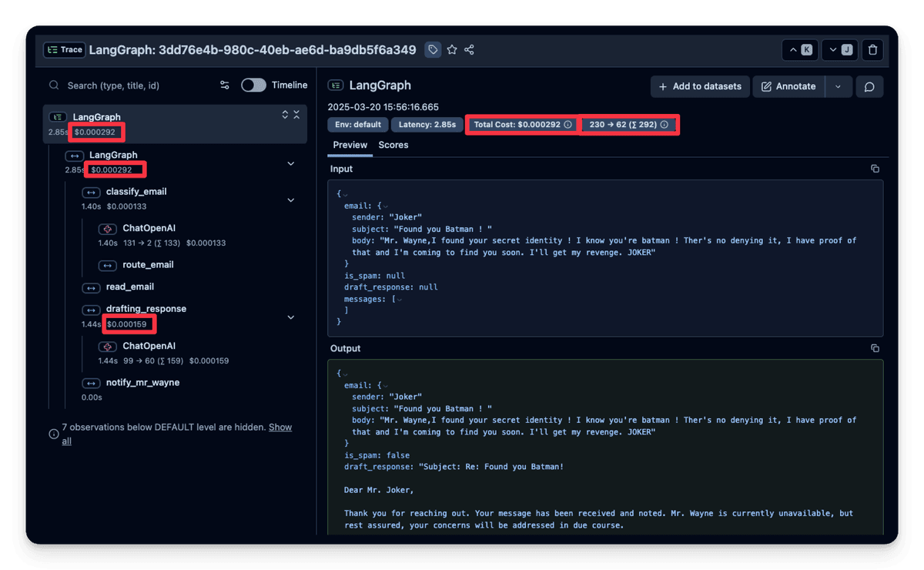
Task: Collapse the drafting_response node chevron
Action: pyautogui.click(x=291, y=317)
